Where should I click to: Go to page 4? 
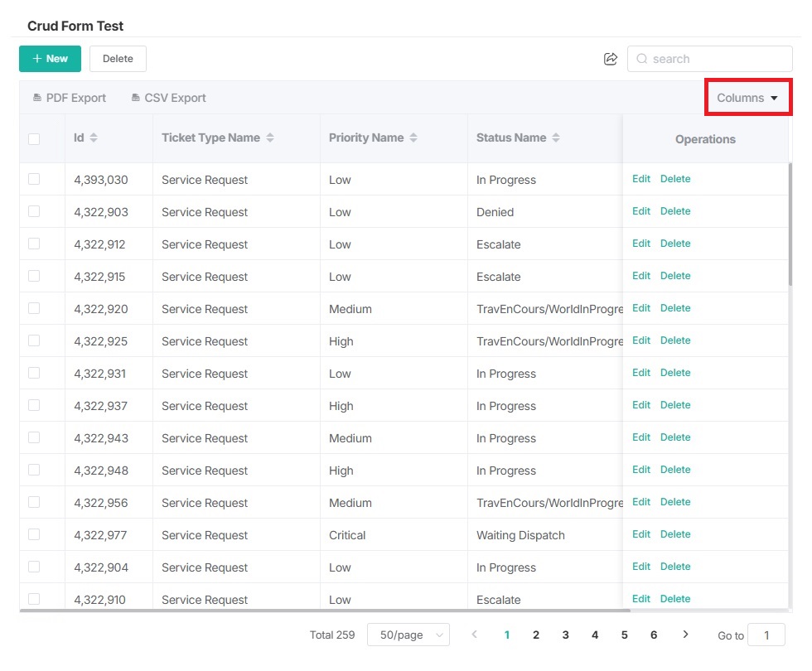click(595, 635)
